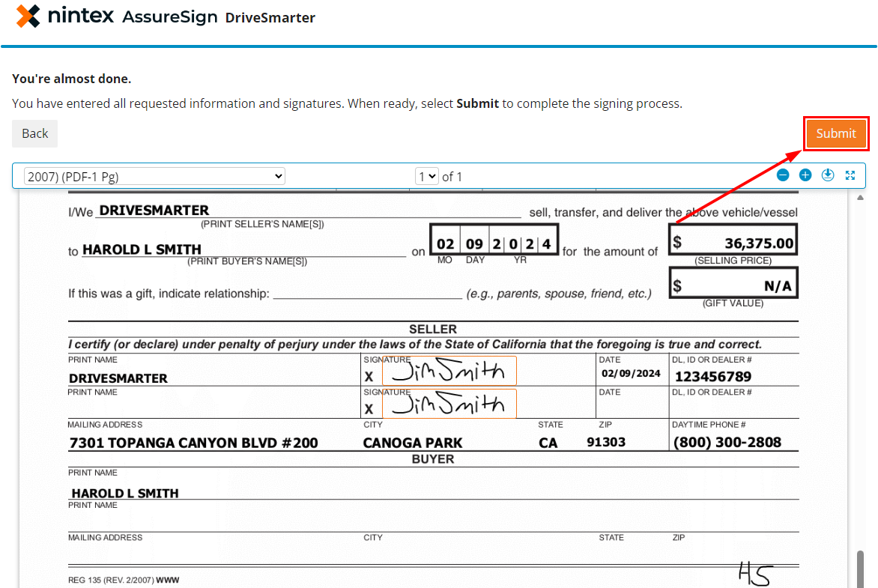
Task: Click the viewer scrollbar thumb
Action: (860, 569)
